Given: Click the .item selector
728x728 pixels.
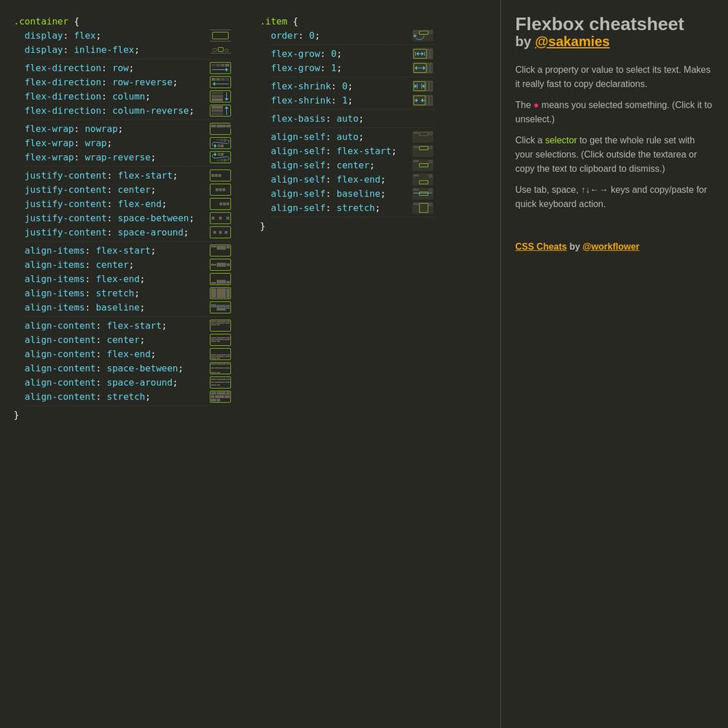Looking at the screenshot, I should pyautogui.click(x=274, y=21).
